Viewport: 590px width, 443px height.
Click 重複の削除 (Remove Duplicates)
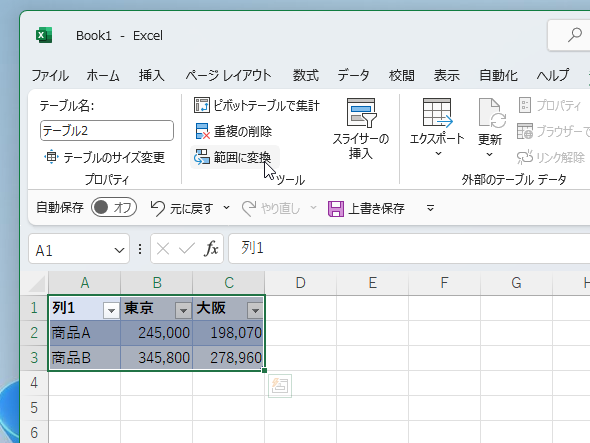pyautogui.click(x=234, y=131)
